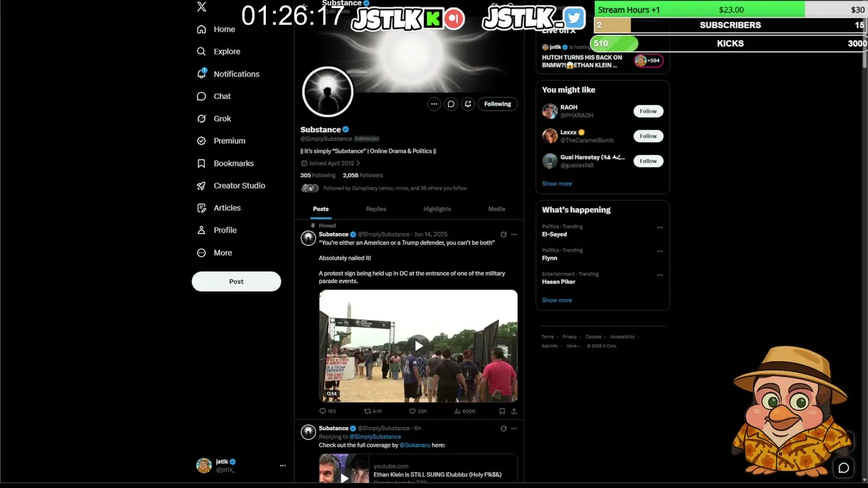The height and width of the screenshot is (488, 868).
Task: Open Grok actions on the 6h reply post
Action: coord(503,428)
